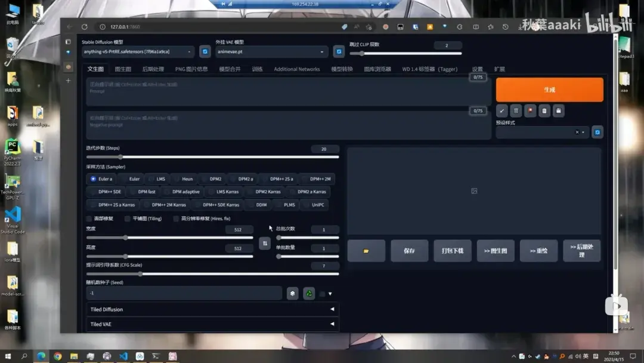Click the CFG Scale slider handle
This screenshot has height=363, width=644.
point(140,274)
